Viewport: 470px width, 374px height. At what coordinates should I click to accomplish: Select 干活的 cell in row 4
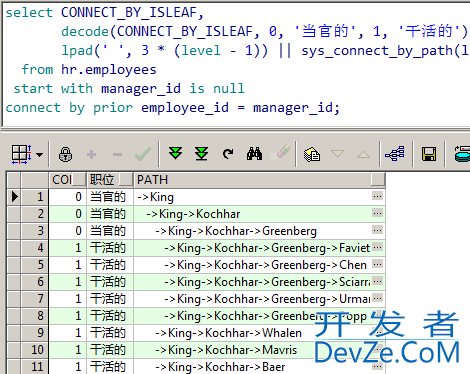click(110, 248)
